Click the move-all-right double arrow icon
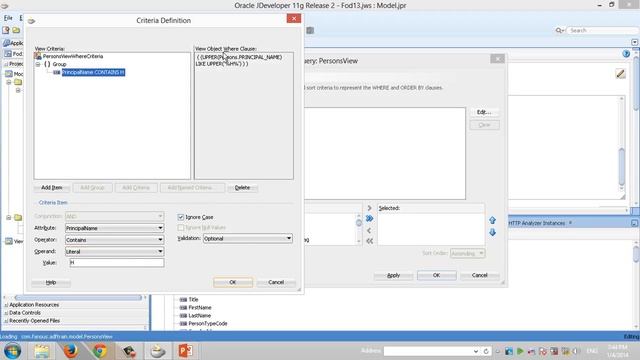 pos(369,219)
